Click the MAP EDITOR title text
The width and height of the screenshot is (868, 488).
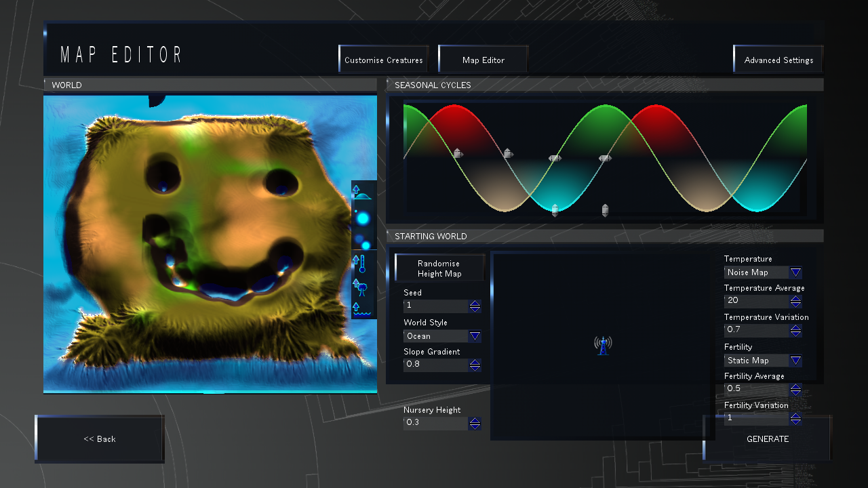[122, 55]
